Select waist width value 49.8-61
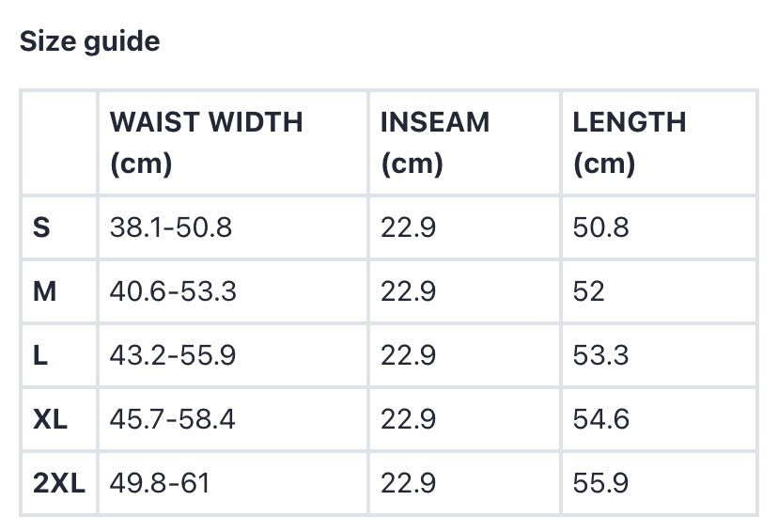778x532 pixels. (x=160, y=483)
